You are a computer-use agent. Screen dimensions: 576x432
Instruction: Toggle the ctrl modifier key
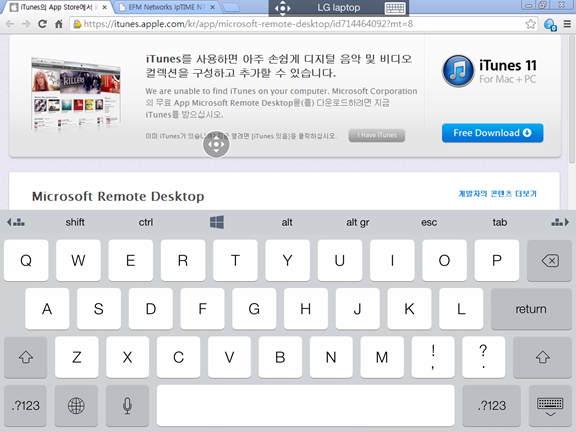(x=146, y=222)
